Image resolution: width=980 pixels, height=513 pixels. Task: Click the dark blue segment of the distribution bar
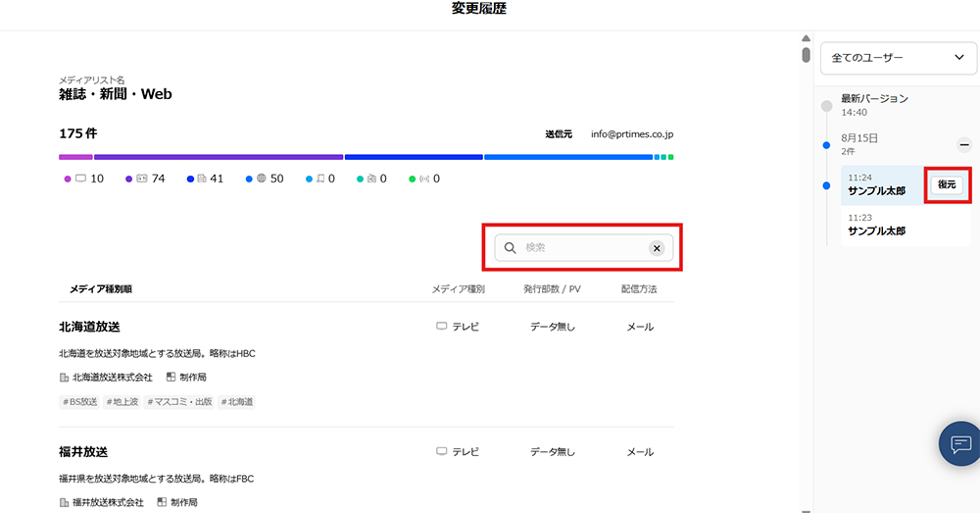414,157
